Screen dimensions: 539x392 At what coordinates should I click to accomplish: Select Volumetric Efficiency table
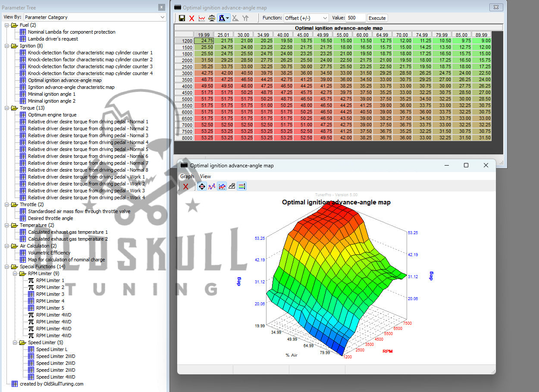(x=49, y=253)
